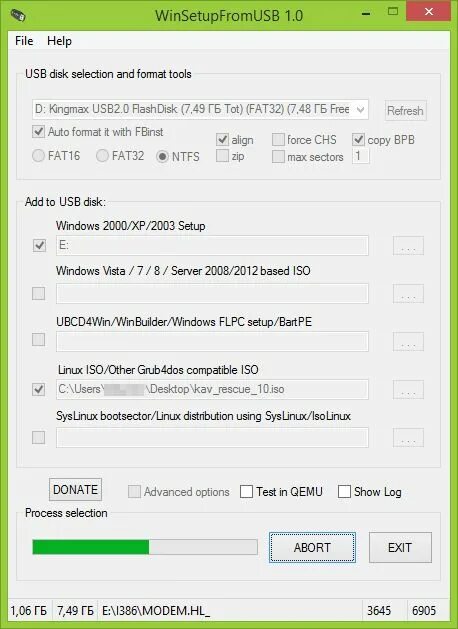Maximize the WinSetupFromUSB window
Screen dimensions: 458x629
click(393, 12)
